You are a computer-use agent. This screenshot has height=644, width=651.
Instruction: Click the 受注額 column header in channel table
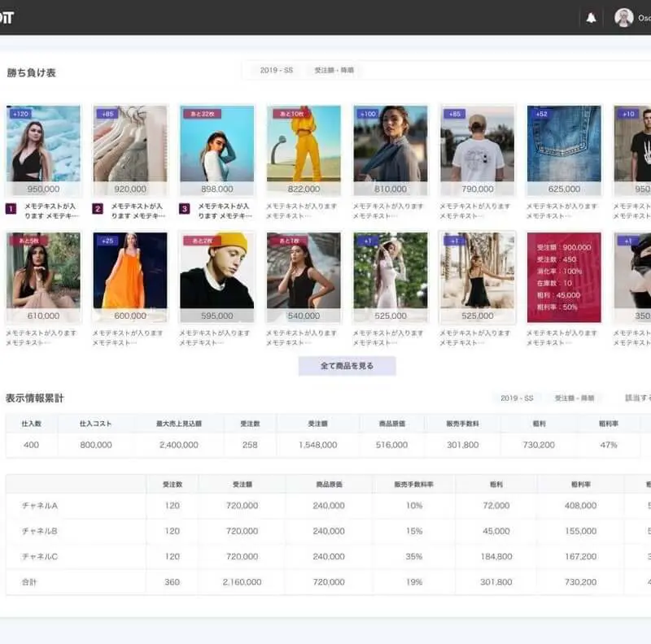242,485
